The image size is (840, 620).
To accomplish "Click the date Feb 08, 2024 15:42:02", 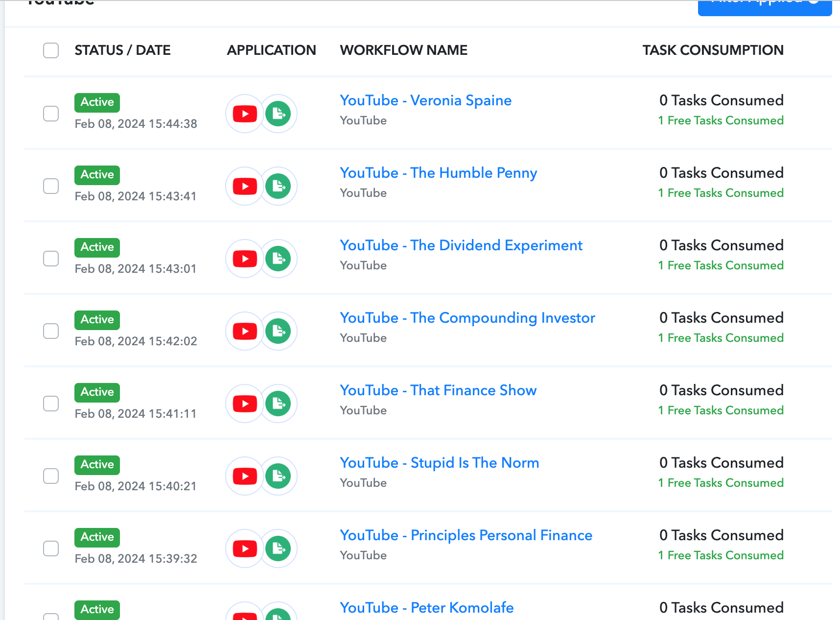I will coord(136,341).
